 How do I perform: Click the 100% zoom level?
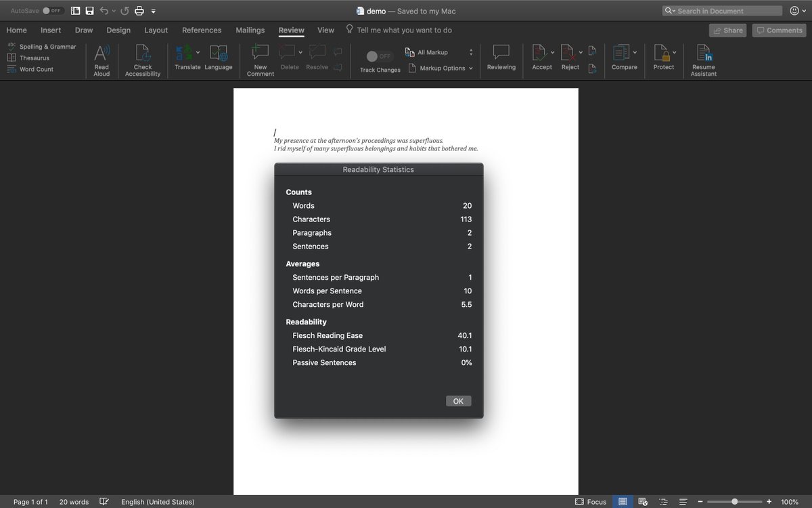tap(790, 502)
